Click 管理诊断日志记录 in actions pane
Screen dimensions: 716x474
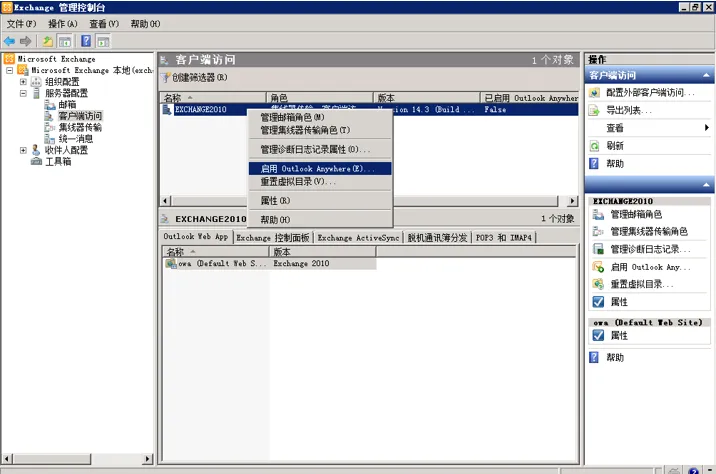click(x=650, y=249)
